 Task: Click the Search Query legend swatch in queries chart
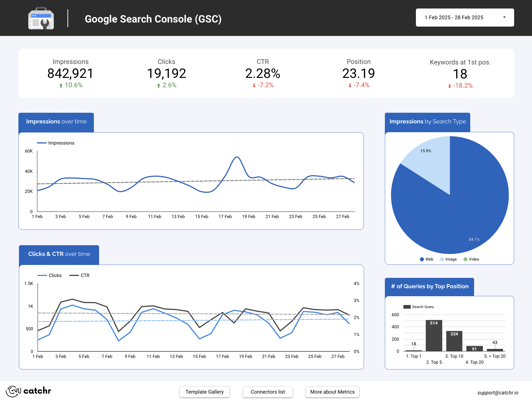click(407, 307)
